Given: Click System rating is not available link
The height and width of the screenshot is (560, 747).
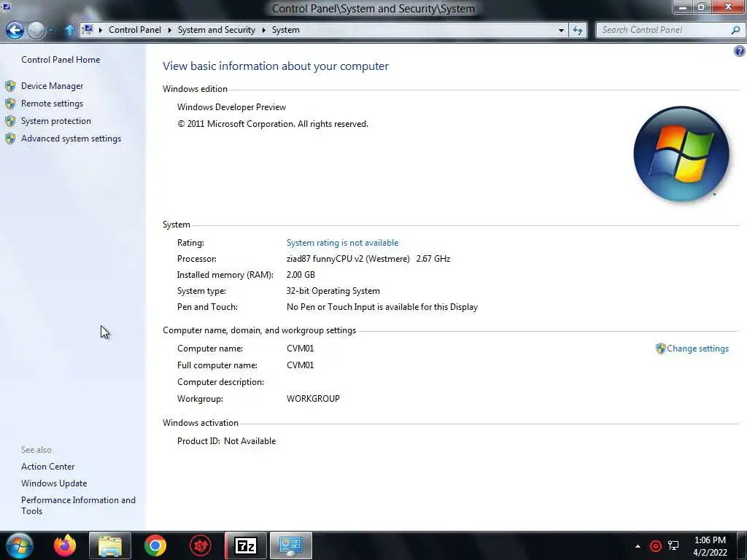Looking at the screenshot, I should click(343, 243).
